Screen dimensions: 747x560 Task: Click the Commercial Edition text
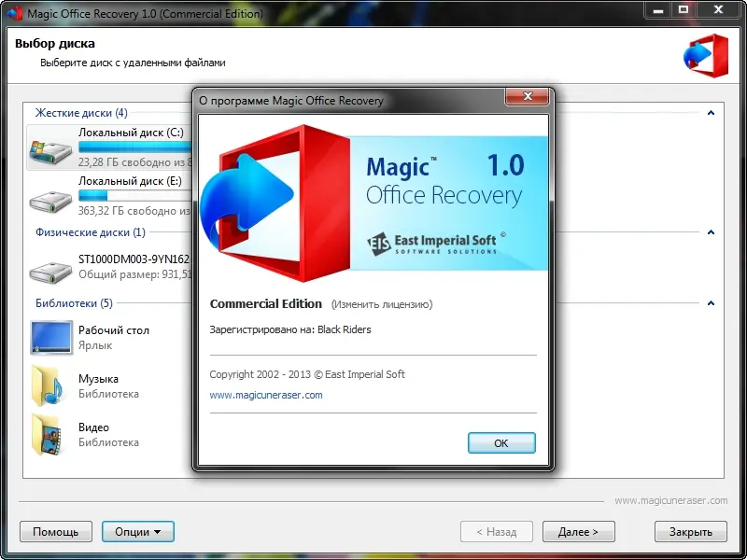266,304
